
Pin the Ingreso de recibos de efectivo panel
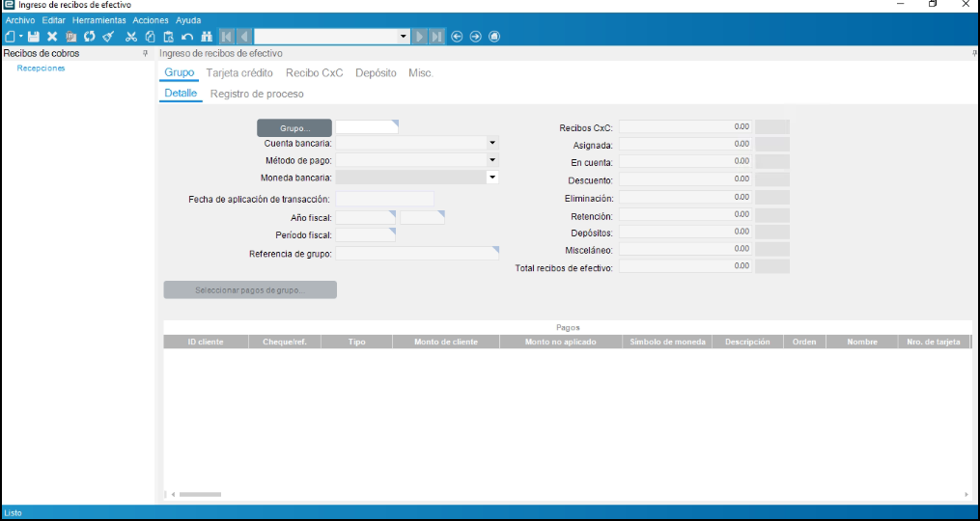point(975,54)
